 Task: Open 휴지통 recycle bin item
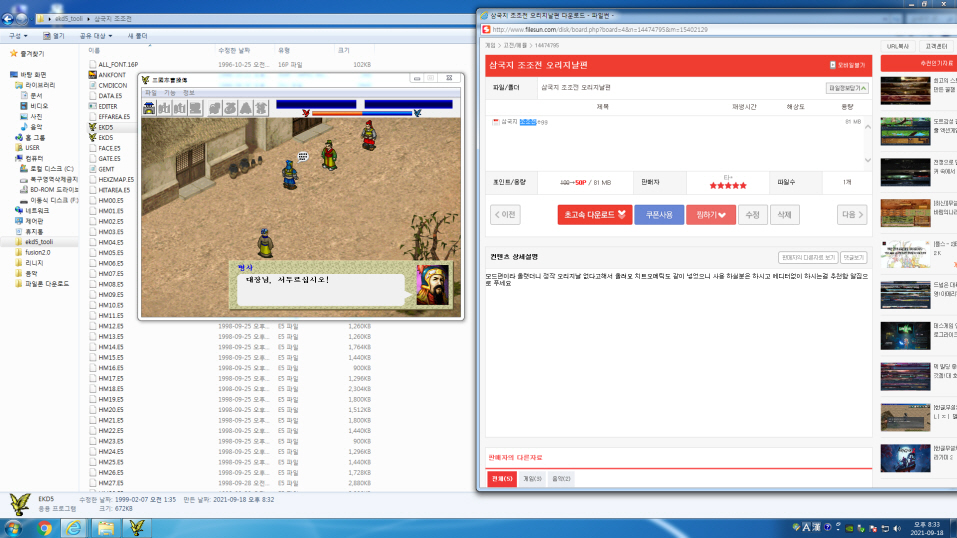[29, 231]
